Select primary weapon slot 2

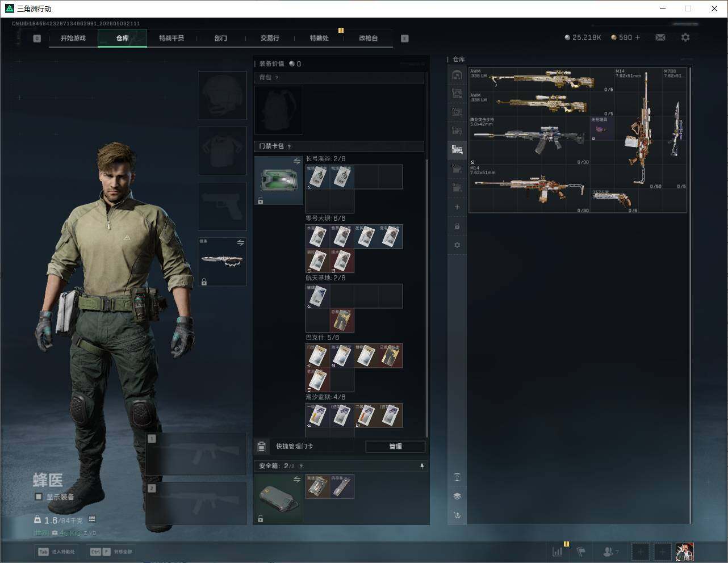click(196, 503)
